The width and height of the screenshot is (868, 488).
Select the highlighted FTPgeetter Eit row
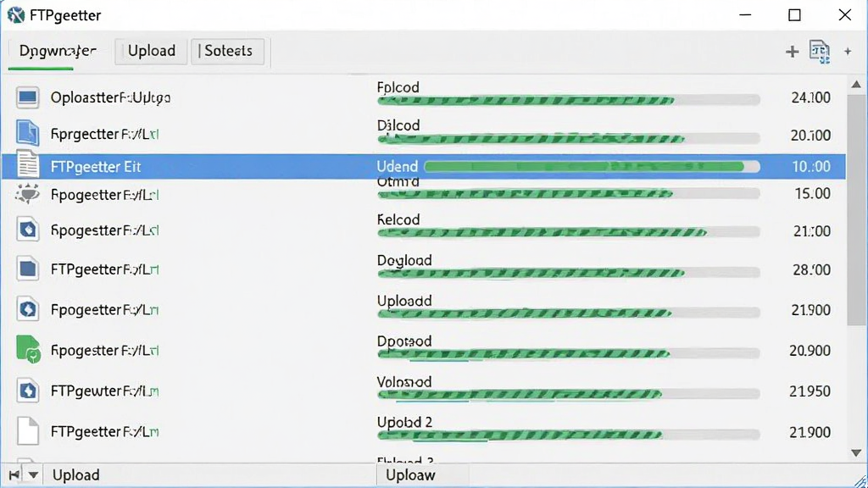(x=424, y=167)
